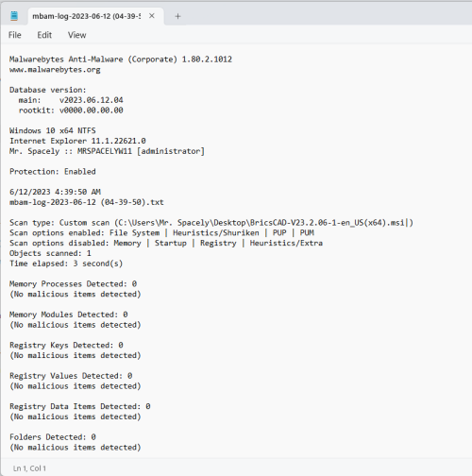The image size is (472, 476).
Task: Close the mbam-log-2023-06-12 tab
Action: [152, 16]
